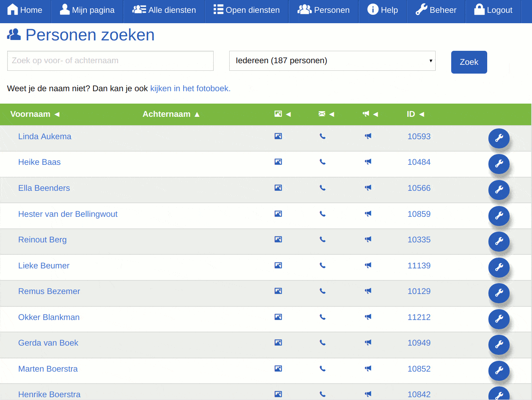Click the photo icon for Marten Boerstra
Viewport: 532px width, 400px height.
pos(278,368)
